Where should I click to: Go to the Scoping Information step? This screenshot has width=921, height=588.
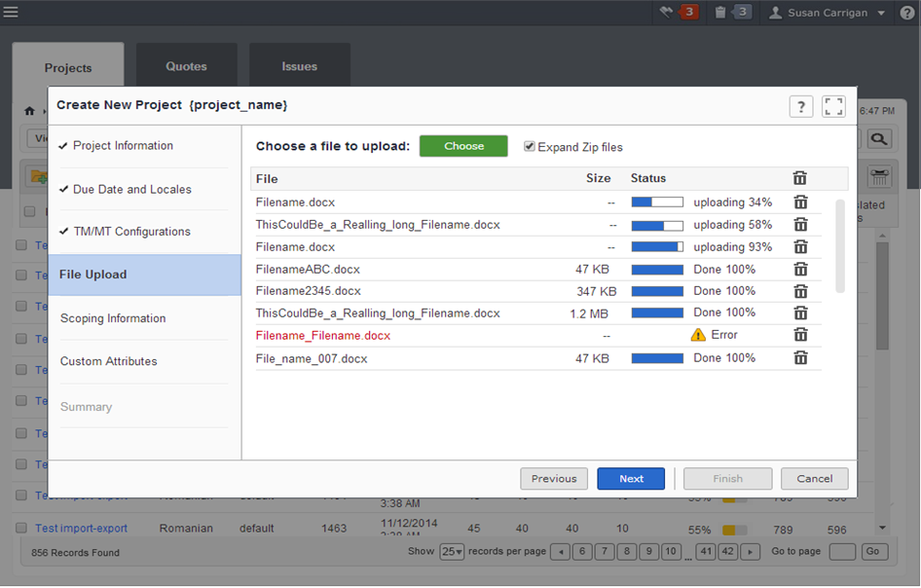pyautogui.click(x=113, y=318)
